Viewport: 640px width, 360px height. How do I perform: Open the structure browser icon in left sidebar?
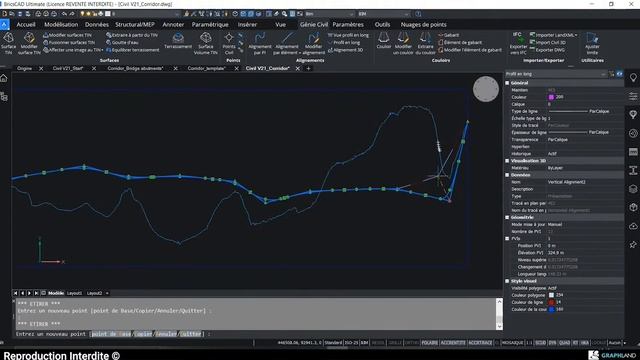coord(4,97)
